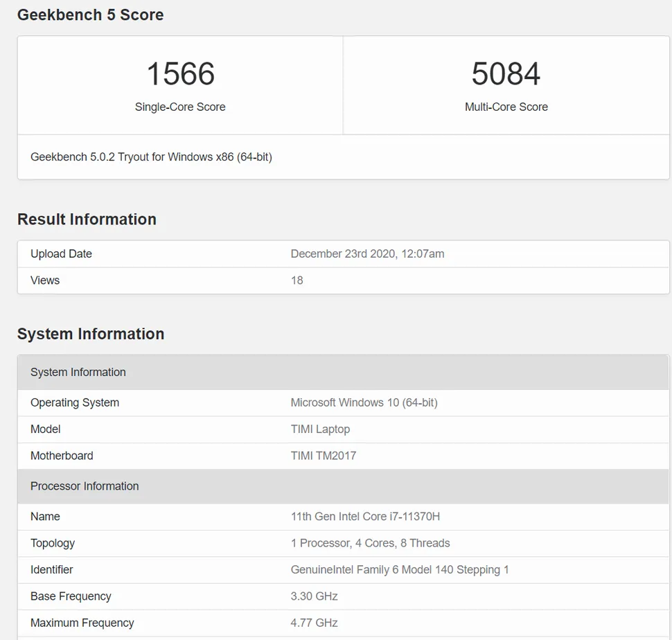This screenshot has width=672, height=640.
Task: Click the Processor Information table header
Action: (x=343, y=486)
